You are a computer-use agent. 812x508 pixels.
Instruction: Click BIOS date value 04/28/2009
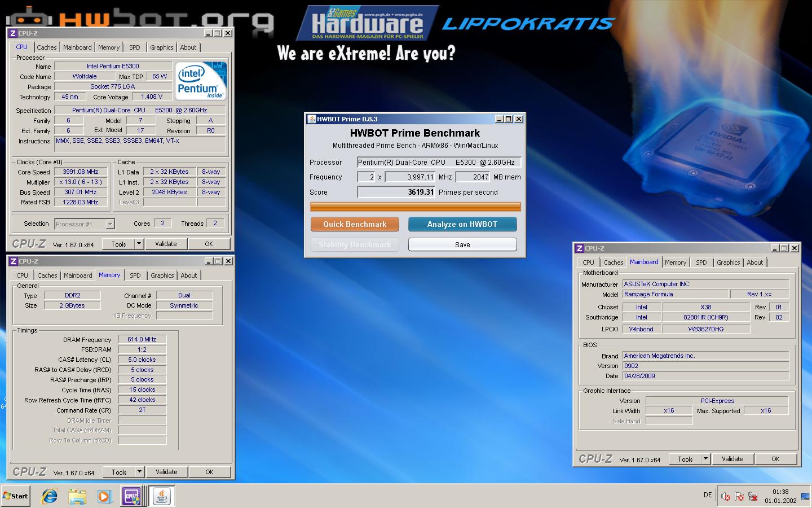(x=705, y=376)
